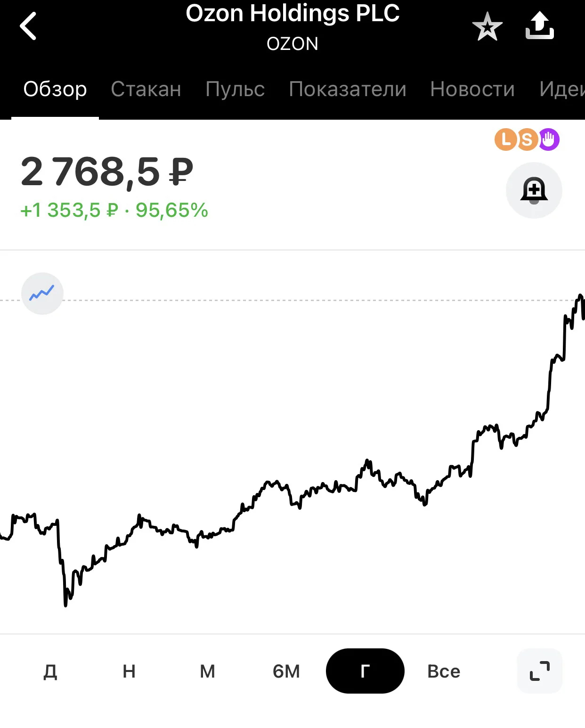Add OZON to favorites with star icon

point(487,26)
